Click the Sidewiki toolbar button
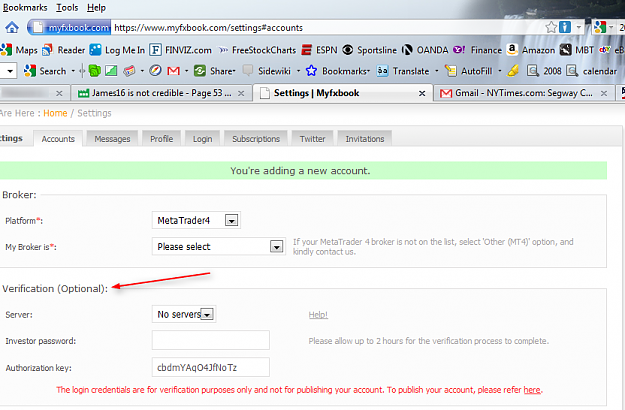 (x=267, y=71)
